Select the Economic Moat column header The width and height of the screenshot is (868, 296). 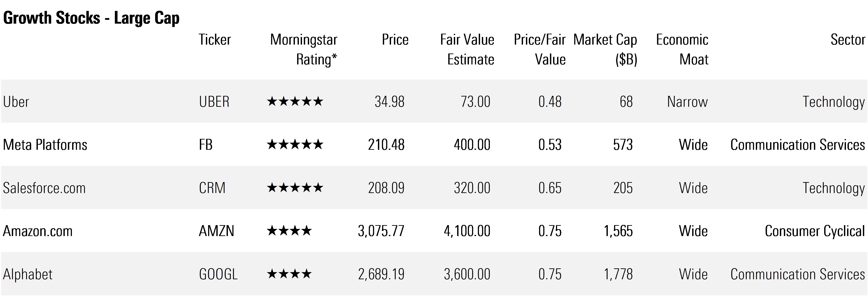[x=682, y=49]
